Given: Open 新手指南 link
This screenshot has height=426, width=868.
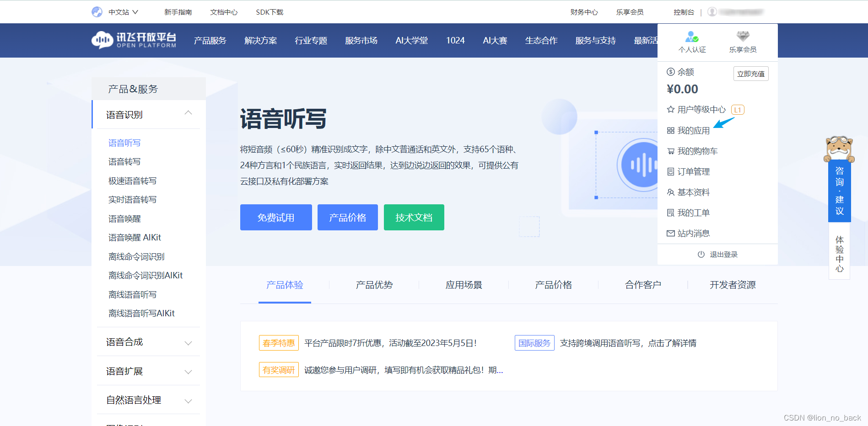Looking at the screenshot, I should coord(178,12).
